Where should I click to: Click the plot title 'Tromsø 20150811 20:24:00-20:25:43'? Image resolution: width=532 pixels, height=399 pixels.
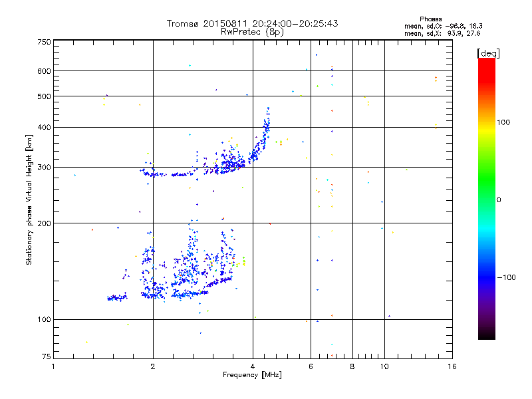coord(252,23)
